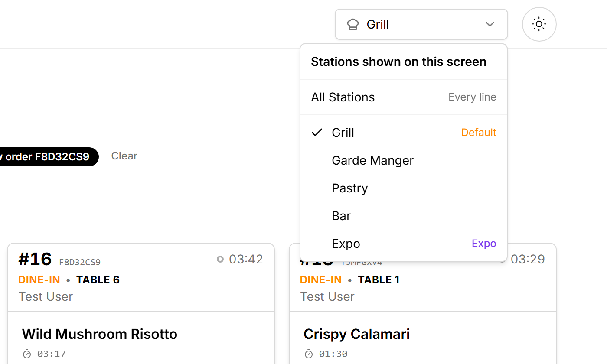This screenshot has height=364, width=607.
Task: Click the stopwatch icon next to 03:17
Action: pos(27,354)
